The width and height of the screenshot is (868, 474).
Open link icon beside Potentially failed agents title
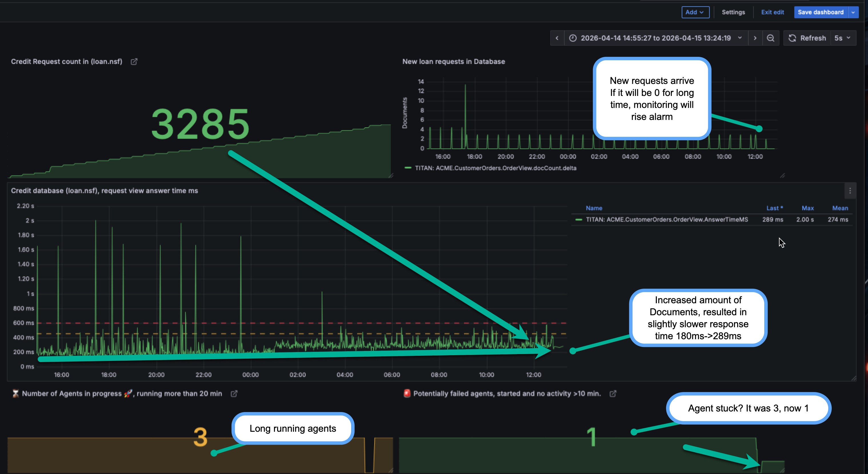point(613,393)
